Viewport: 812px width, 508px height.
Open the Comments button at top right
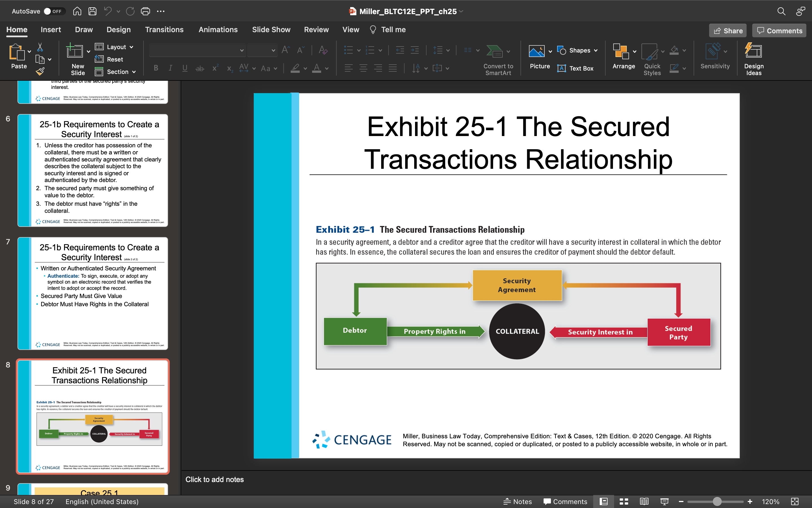point(779,30)
